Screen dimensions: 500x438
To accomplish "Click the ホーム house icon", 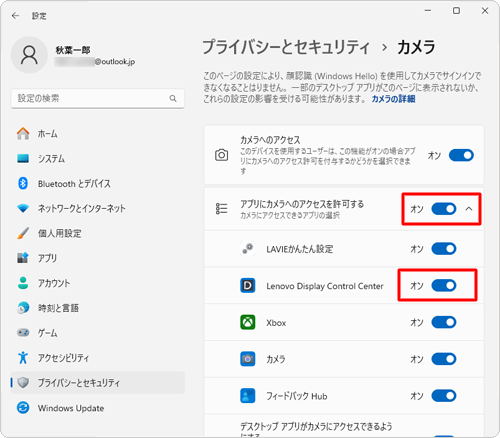I will coord(23,134).
